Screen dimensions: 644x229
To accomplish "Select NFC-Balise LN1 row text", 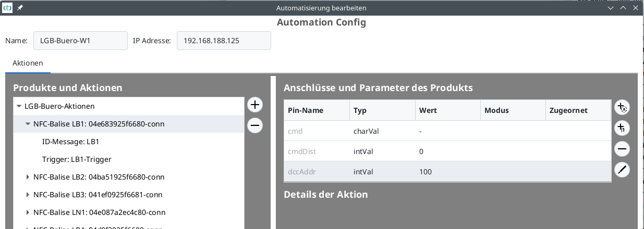I will pyautogui.click(x=99, y=212).
